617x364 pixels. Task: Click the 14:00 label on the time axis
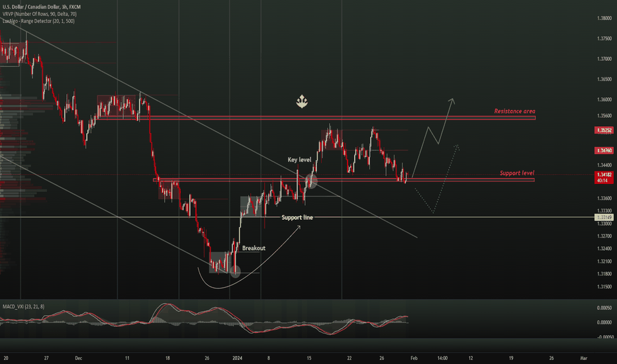[x=442, y=359]
